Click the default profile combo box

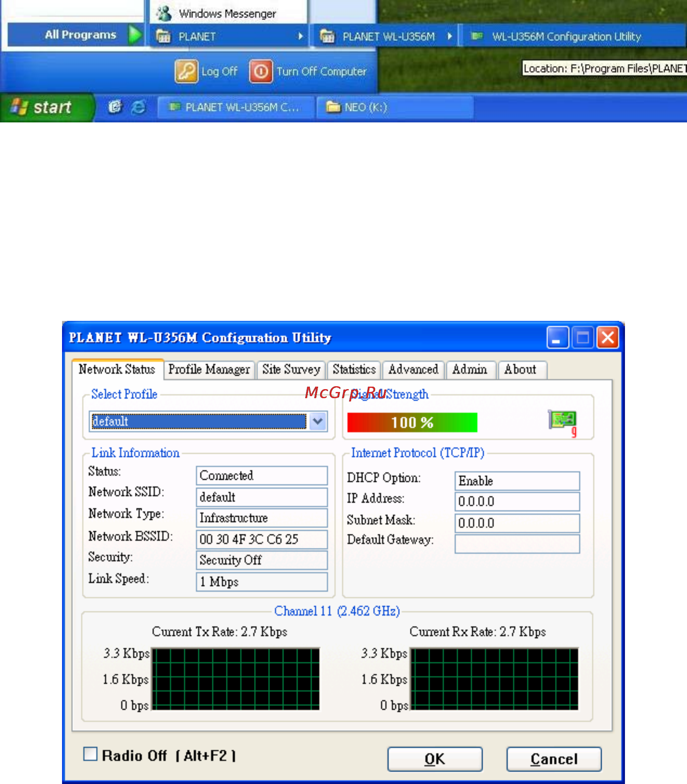pos(208,421)
